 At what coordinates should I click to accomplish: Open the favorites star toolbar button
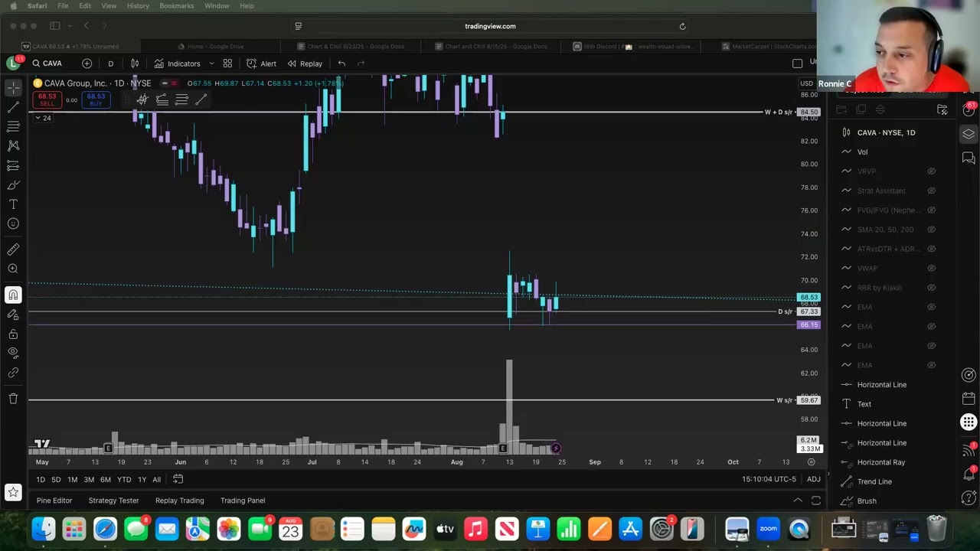(13, 492)
